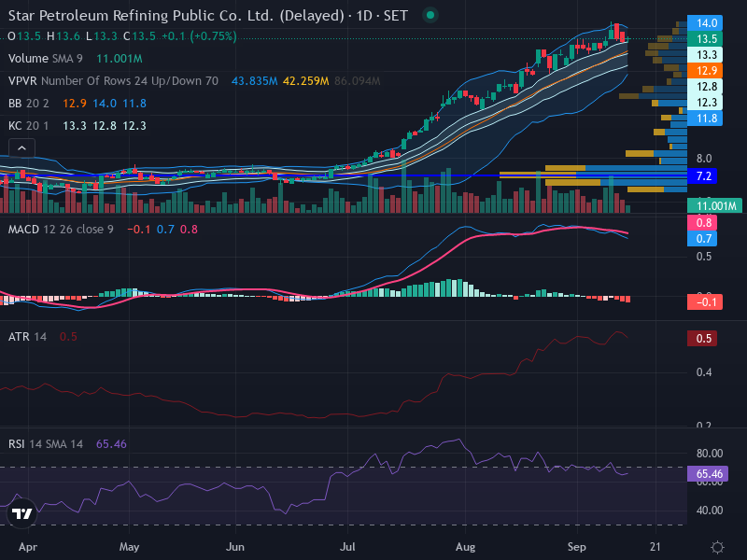This screenshot has width=747, height=560.
Task: Click the KC 20 1 indicator label
Action: tap(29, 126)
